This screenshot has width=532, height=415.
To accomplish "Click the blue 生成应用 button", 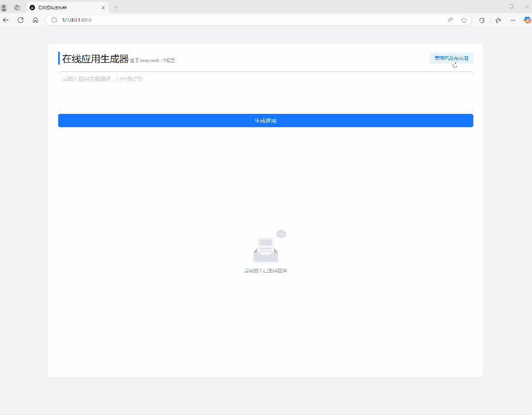I will (x=266, y=121).
